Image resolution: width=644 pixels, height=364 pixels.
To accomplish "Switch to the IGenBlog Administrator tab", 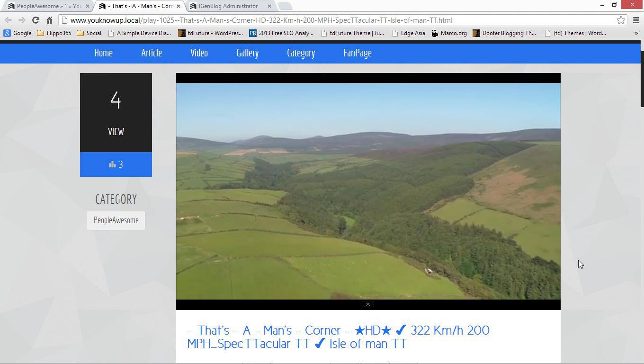I will tap(229, 6).
